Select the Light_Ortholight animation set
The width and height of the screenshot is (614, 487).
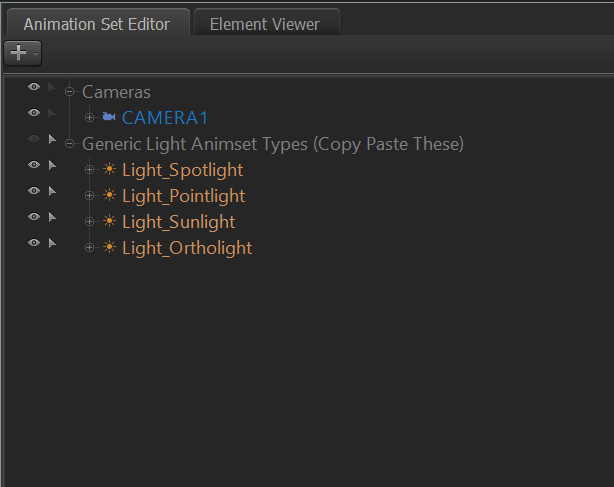tap(186, 248)
